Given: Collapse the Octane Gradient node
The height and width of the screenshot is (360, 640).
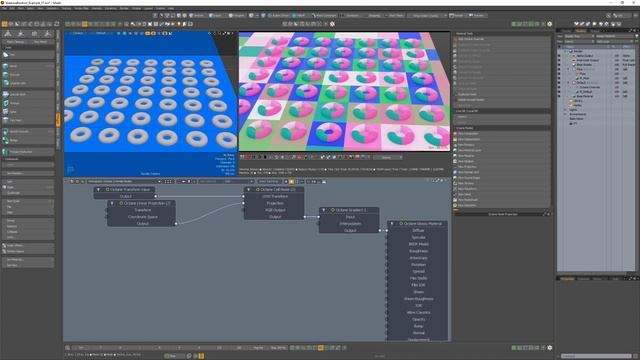Looking at the screenshot, I should pyautogui.click(x=324, y=210).
